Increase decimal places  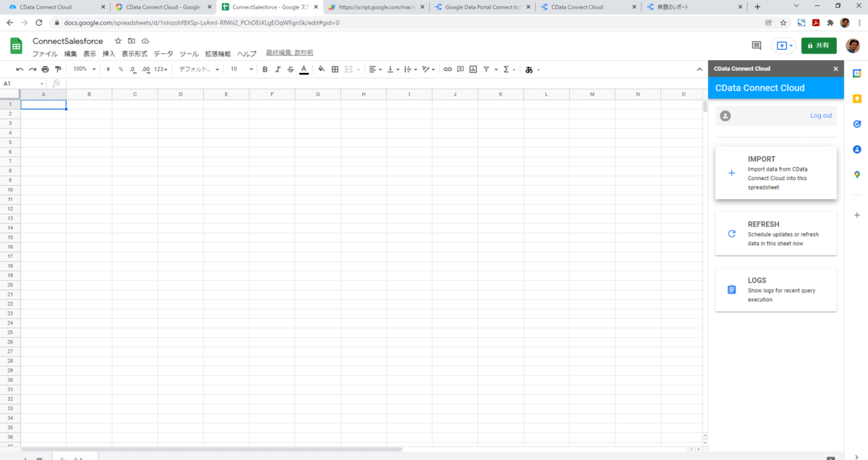coord(145,69)
